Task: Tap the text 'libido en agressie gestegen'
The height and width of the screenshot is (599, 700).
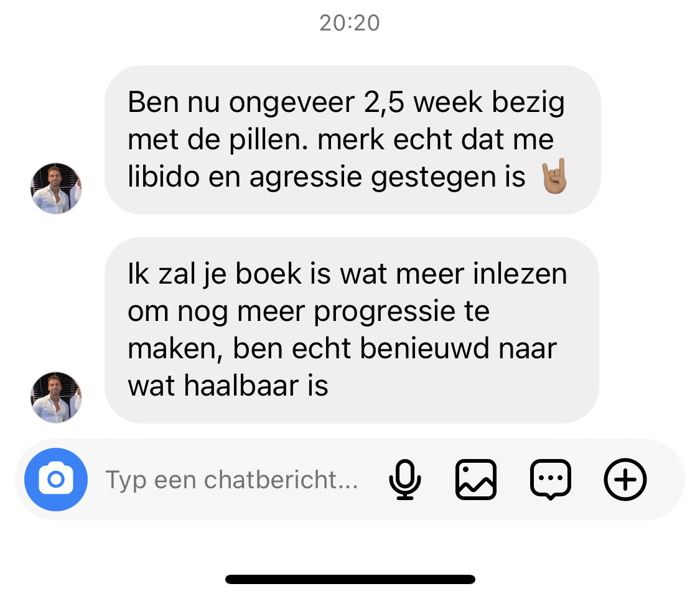Action: point(312,177)
